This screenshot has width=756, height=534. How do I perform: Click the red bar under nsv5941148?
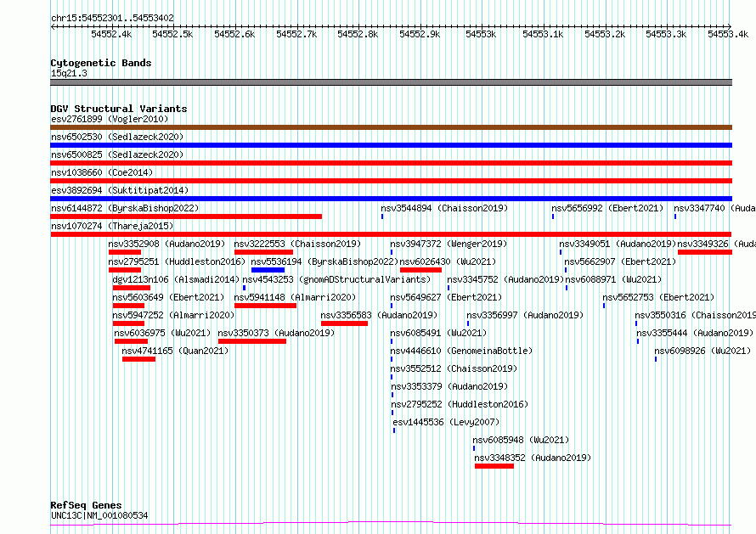coord(265,306)
